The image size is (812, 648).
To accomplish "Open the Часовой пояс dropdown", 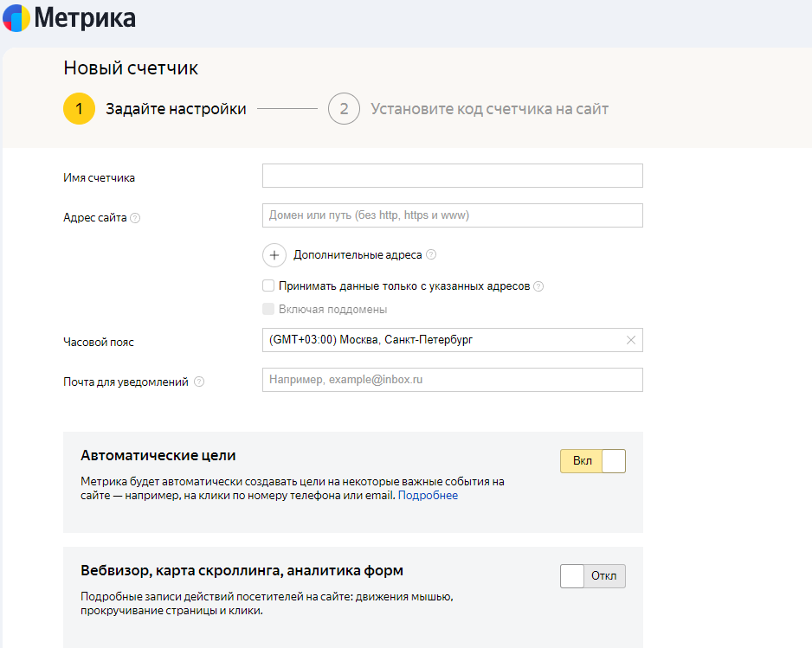I will pyautogui.click(x=441, y=340).
